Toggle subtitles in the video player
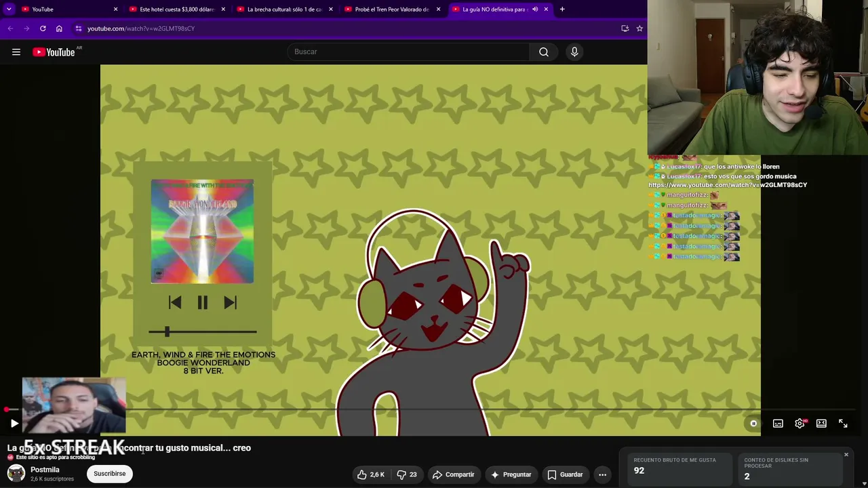 pos(778,424)
